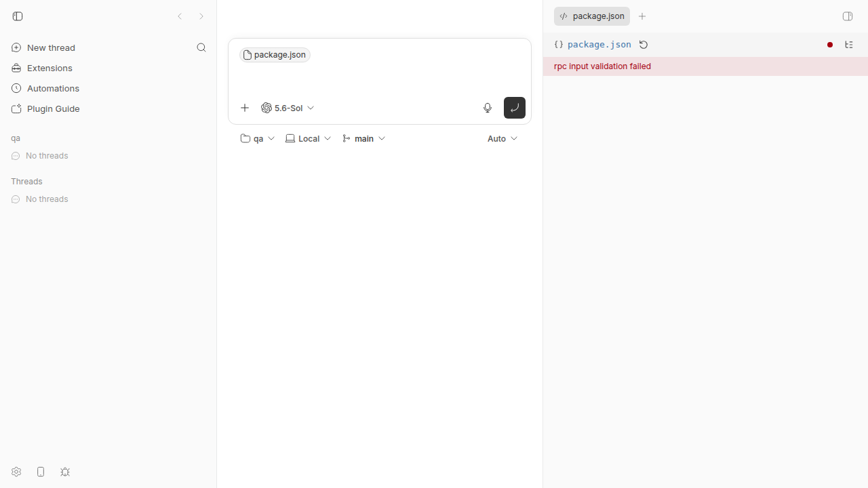Toggle the right side panel icon
This screenshot has width=868, height=488.
(x=848, y=16)
